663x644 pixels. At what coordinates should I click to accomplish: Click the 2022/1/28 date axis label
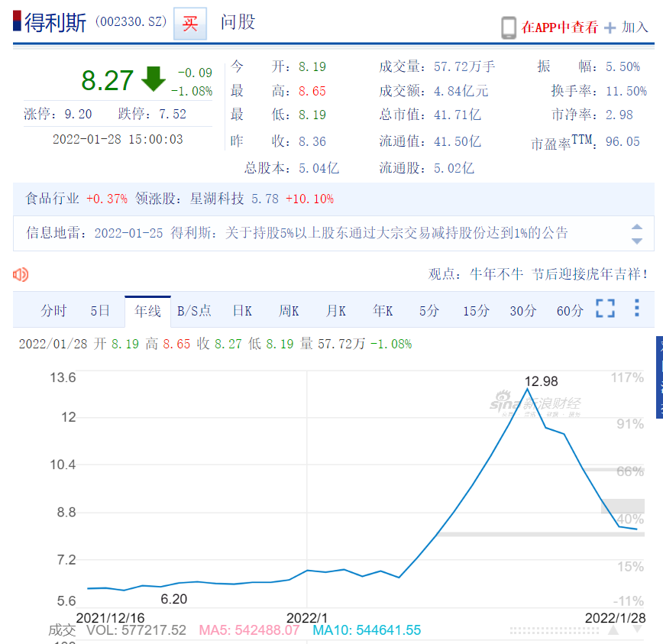[x=615, y=618]
